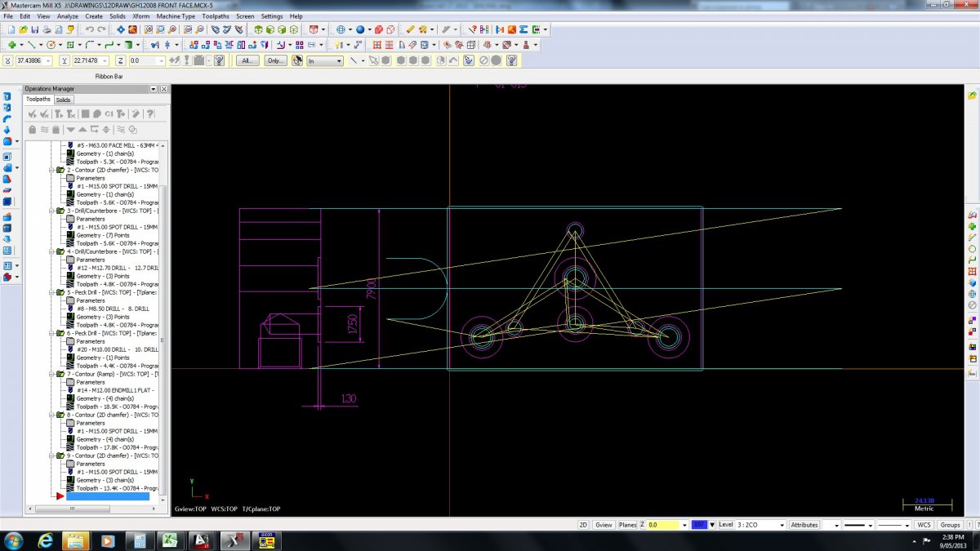Open the Machine Type menu
The height and width of the screenshot is (551, 980).
(176, 16)
